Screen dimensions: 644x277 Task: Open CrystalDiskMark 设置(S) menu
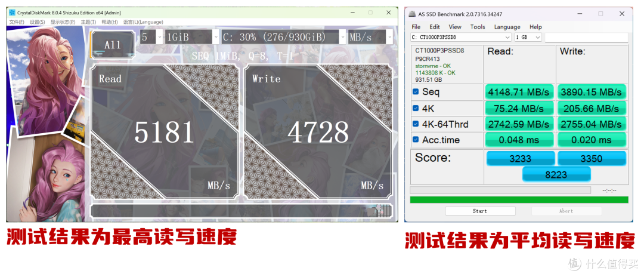pyautogui.click(x=38, y=21)
